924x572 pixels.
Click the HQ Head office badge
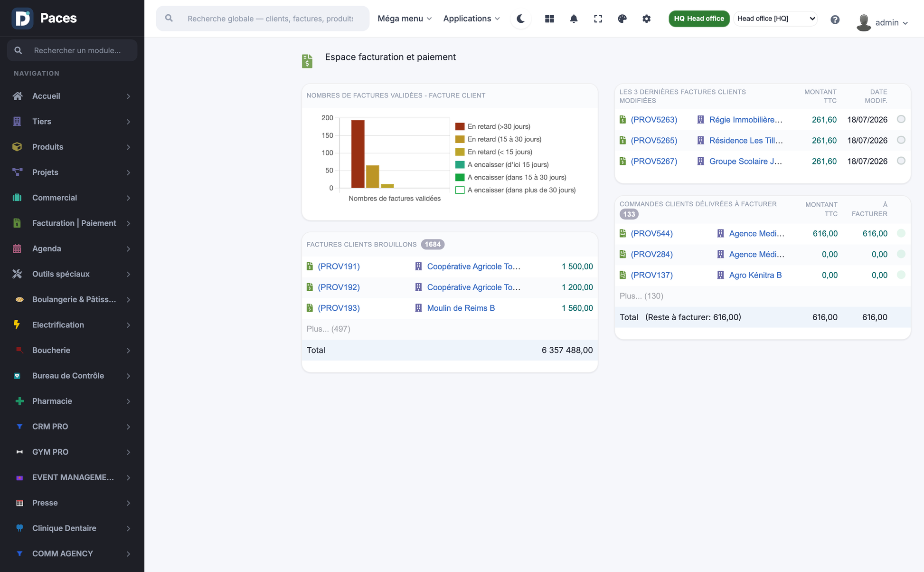[x=699, y=19]
